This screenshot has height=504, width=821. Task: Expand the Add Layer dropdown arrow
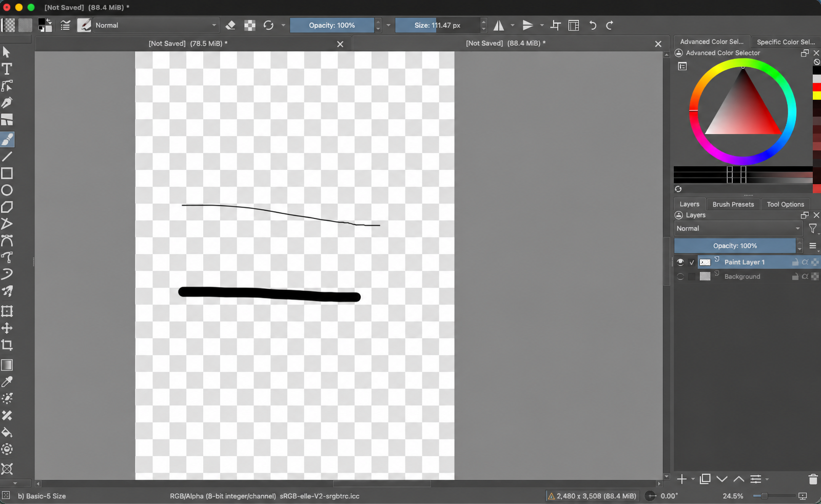693,479
